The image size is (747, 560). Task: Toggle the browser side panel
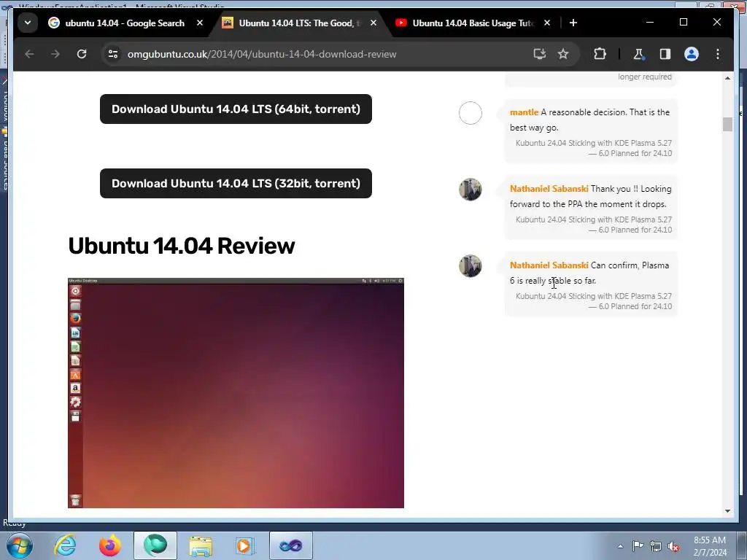tap(665, 54)
